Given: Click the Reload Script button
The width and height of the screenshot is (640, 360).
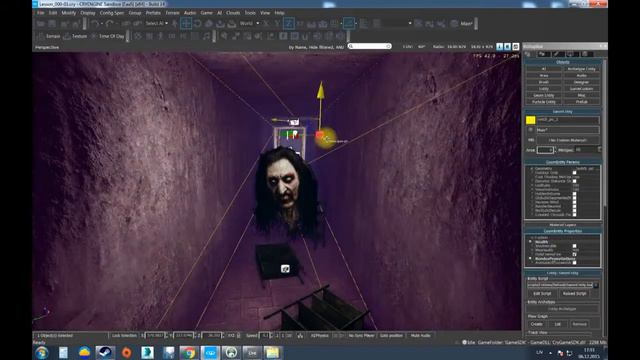Looking at the screenshot, I should pyautogui.click(x=574, y=293).
